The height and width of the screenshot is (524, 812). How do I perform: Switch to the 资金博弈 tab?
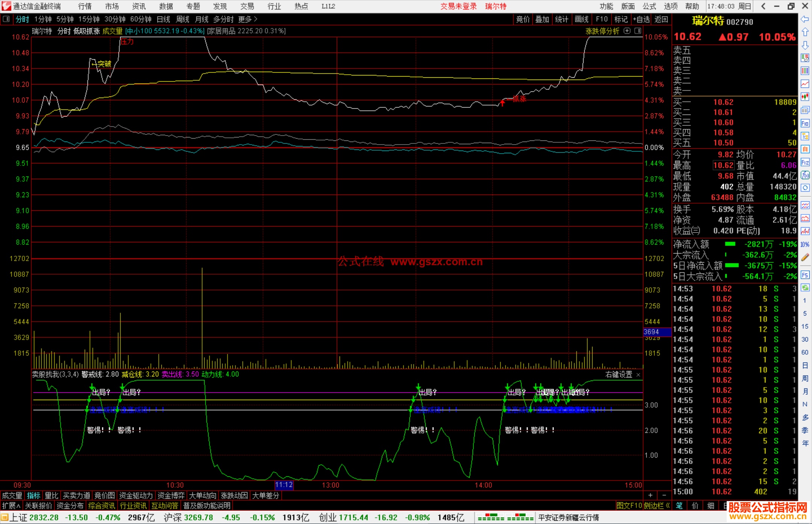click(171, 495)
